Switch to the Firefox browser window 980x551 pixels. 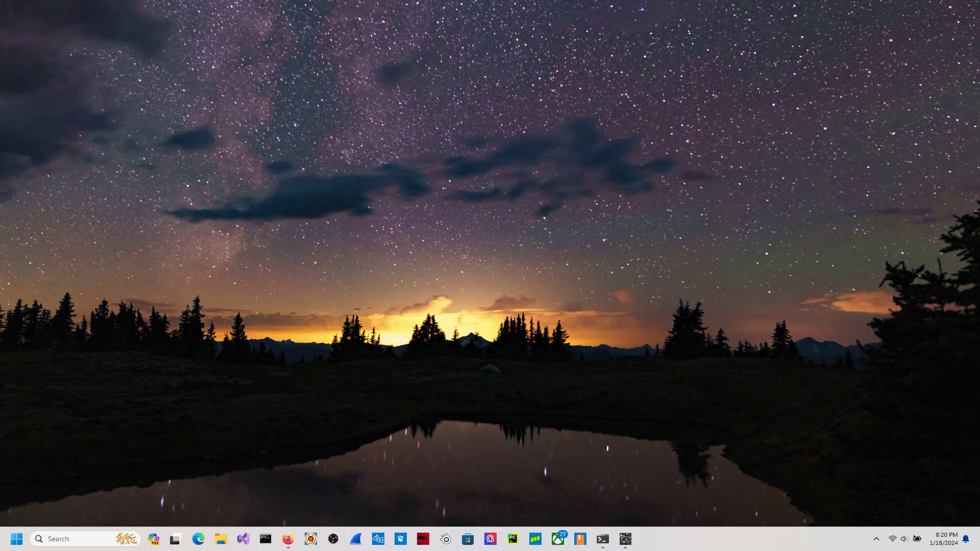288,539
